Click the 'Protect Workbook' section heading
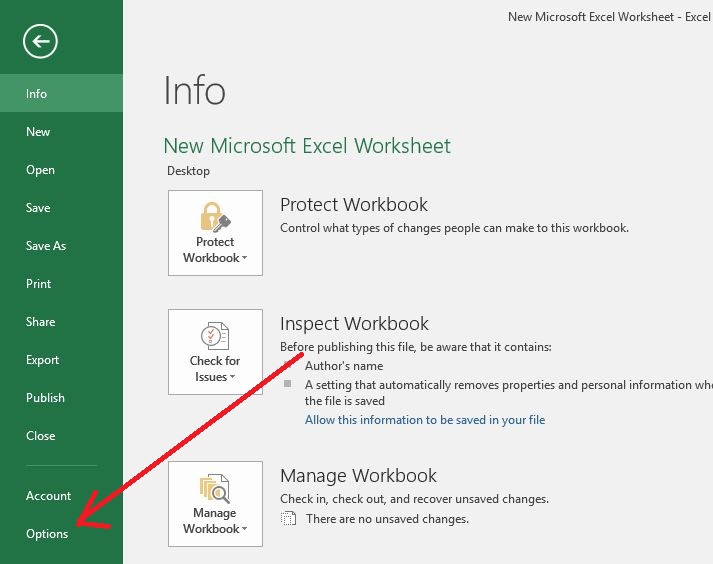This screenshot has width=713, height=564. tap(354, 204)
